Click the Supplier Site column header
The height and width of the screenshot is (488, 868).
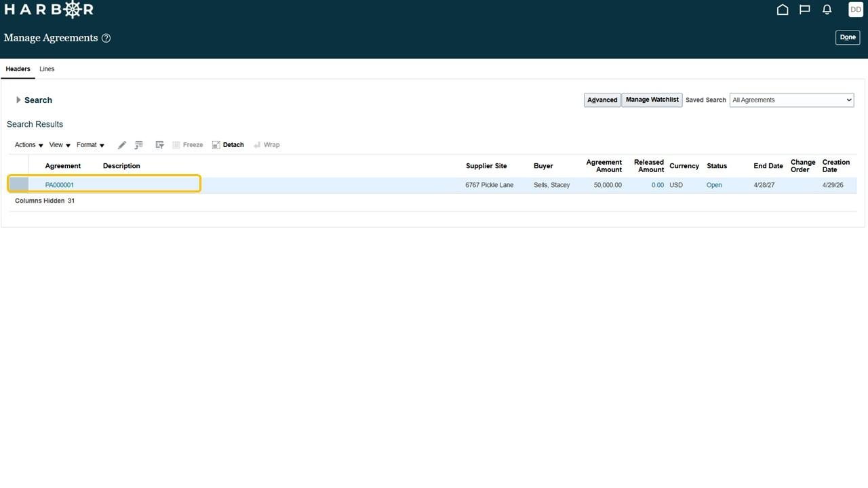(x=486, y=166)
